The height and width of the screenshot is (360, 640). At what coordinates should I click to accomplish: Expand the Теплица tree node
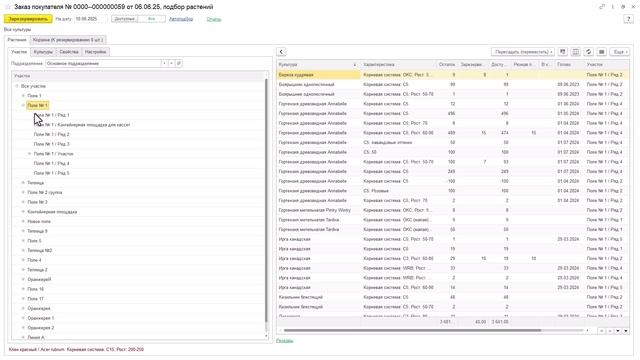pyautogui.click(x=23, y=183)
